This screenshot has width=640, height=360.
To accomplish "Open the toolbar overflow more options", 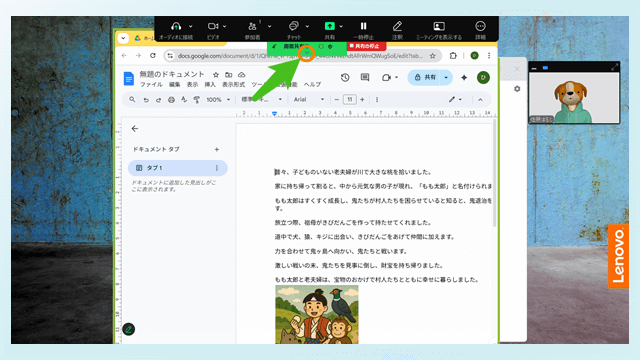I will [377, 100].
